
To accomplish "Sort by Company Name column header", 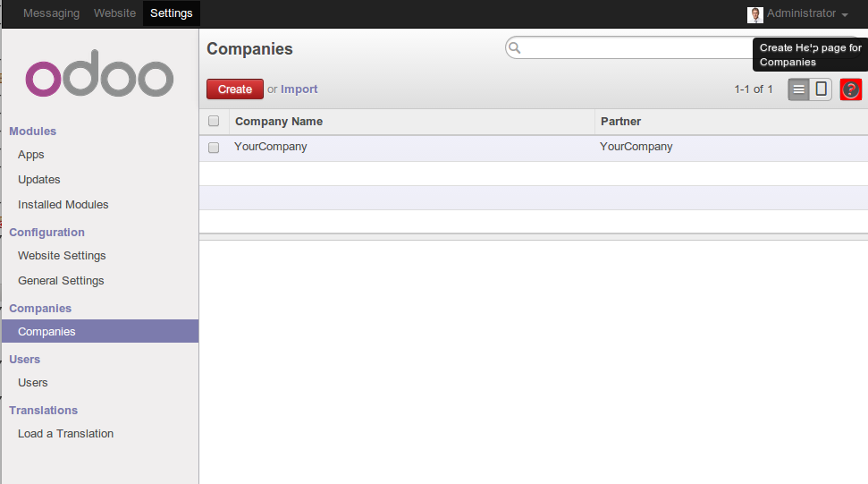I will point(279,122).
